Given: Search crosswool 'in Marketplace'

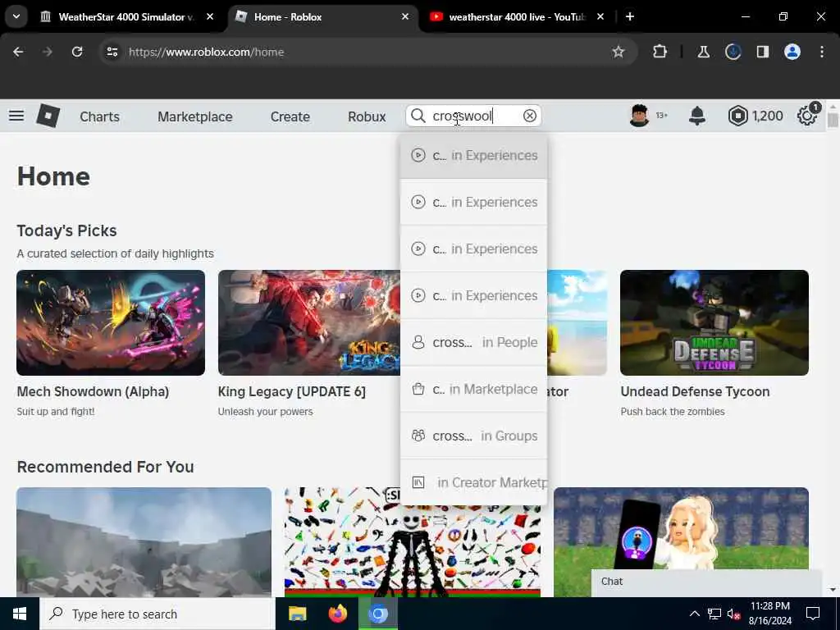Looking at the screenshot, I should (473, 389).
